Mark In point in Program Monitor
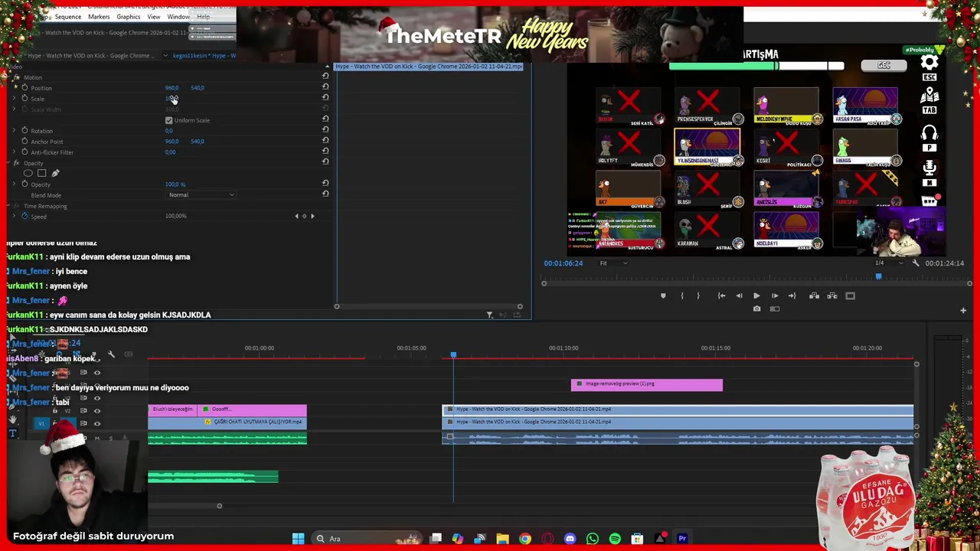 coord(682,296)
